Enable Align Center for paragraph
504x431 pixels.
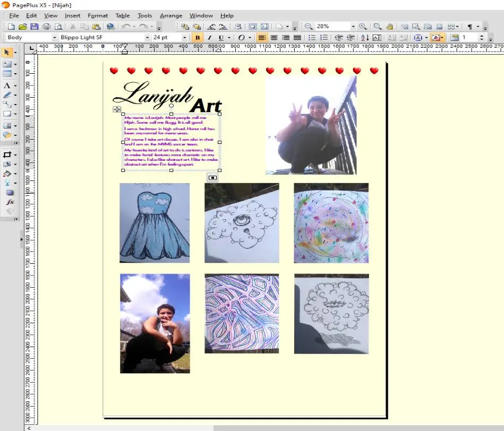(274, 38)
